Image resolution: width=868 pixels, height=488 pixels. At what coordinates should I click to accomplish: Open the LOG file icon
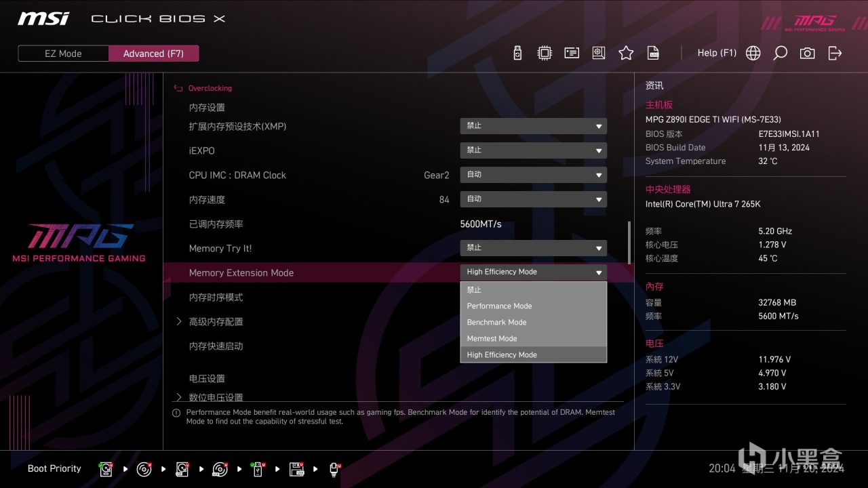point(653,53)
